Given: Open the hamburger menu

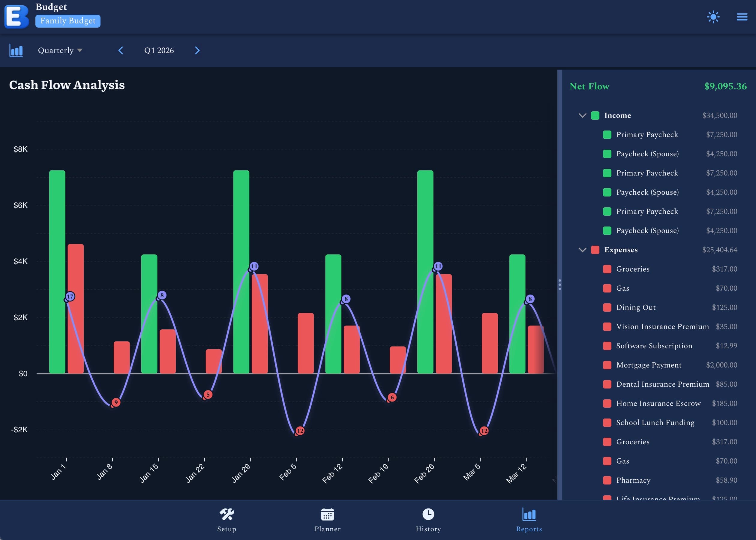Looking at the screenshot, I should click(x=742, y=16).
